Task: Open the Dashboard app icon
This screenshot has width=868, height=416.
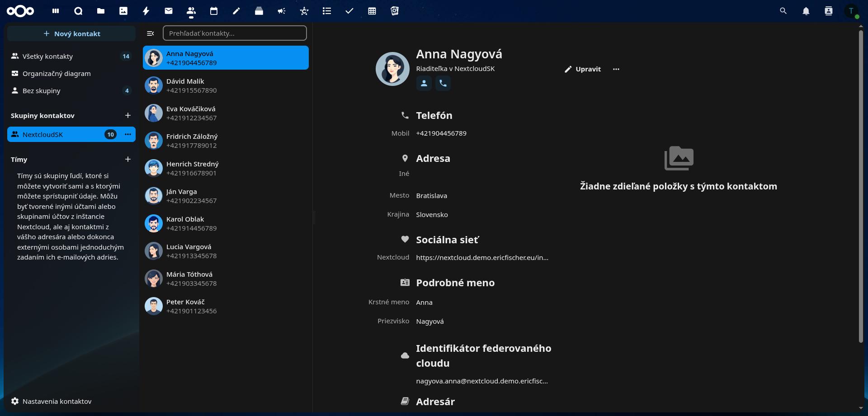Action: 56,11
